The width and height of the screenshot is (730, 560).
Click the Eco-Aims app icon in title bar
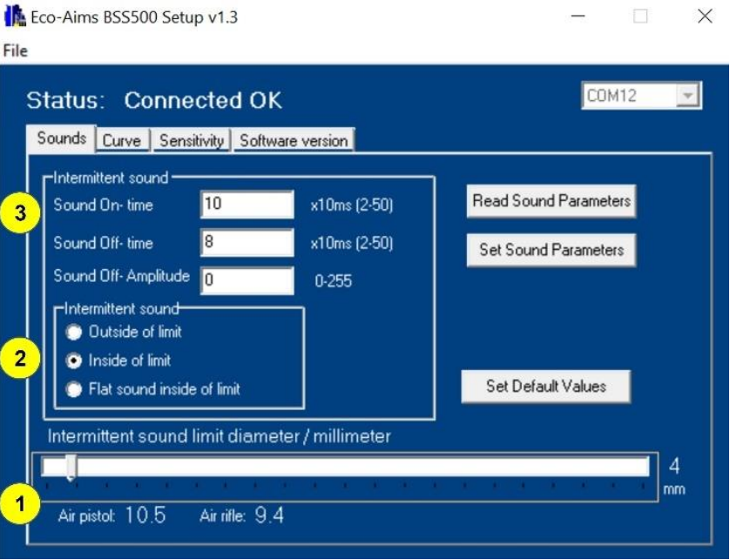click(15, 17)
